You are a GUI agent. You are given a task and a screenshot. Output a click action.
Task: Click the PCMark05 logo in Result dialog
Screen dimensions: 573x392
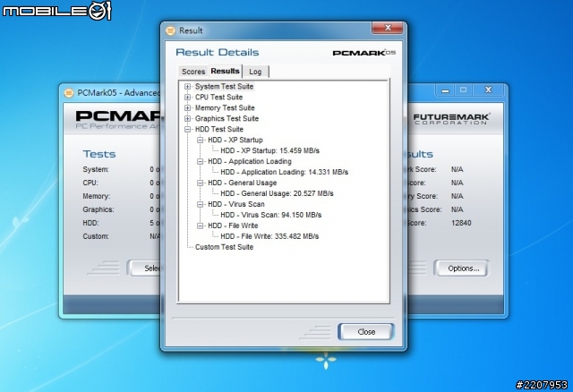click(x=364, y=53)
